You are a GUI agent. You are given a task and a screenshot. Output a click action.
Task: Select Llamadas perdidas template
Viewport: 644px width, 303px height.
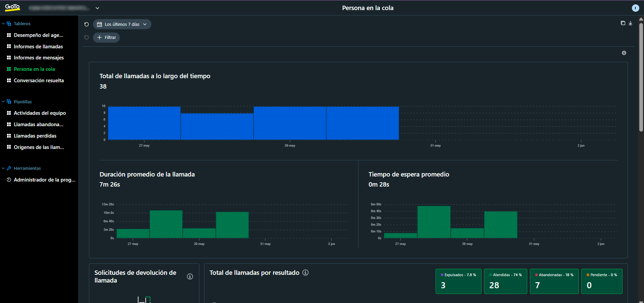[x=35, y=136]
